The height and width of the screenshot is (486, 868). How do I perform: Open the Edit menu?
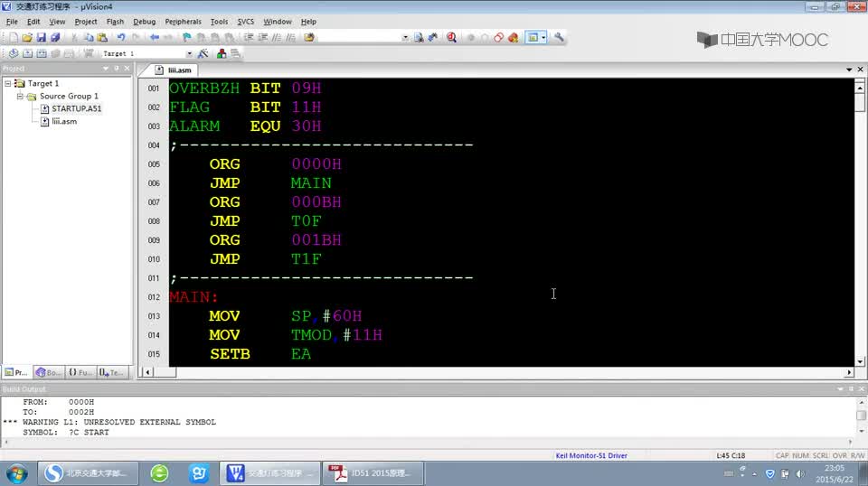33,22
